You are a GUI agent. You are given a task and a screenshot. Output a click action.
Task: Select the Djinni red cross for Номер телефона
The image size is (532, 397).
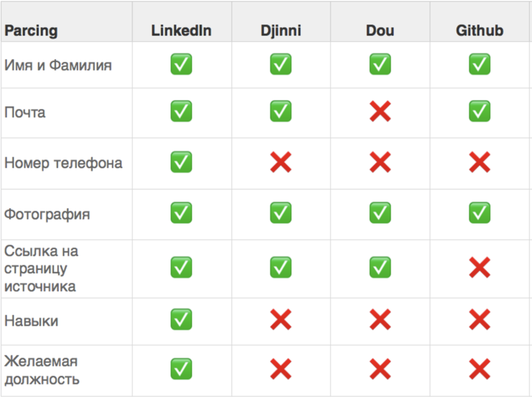point(281,162)
